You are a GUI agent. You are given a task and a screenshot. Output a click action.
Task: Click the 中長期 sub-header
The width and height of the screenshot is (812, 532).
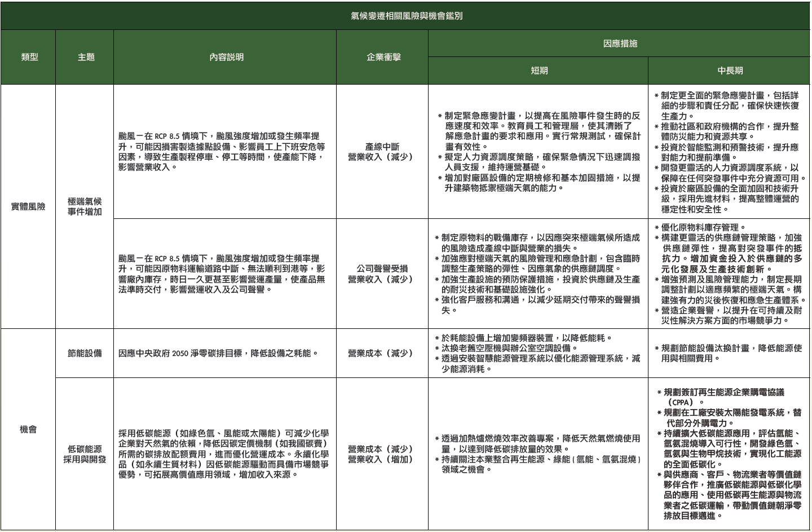point(729,71)
